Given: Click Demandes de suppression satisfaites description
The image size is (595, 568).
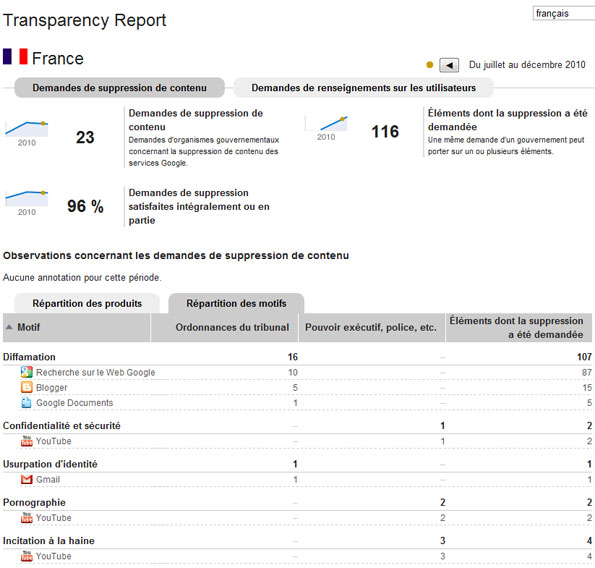Looking at the screenshot, I should coord(199,206).
